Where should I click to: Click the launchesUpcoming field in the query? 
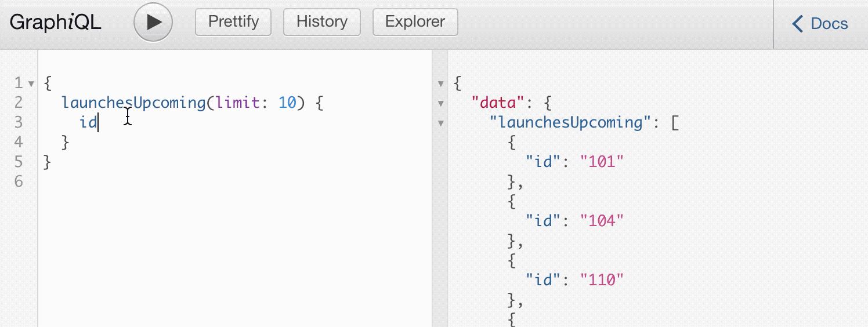tap(133, 103)
